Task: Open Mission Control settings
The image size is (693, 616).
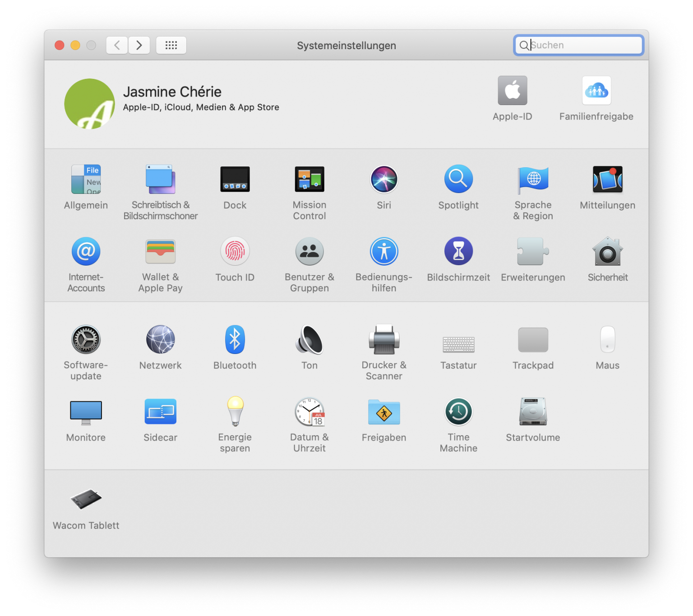Action: [x=309, y=179]
